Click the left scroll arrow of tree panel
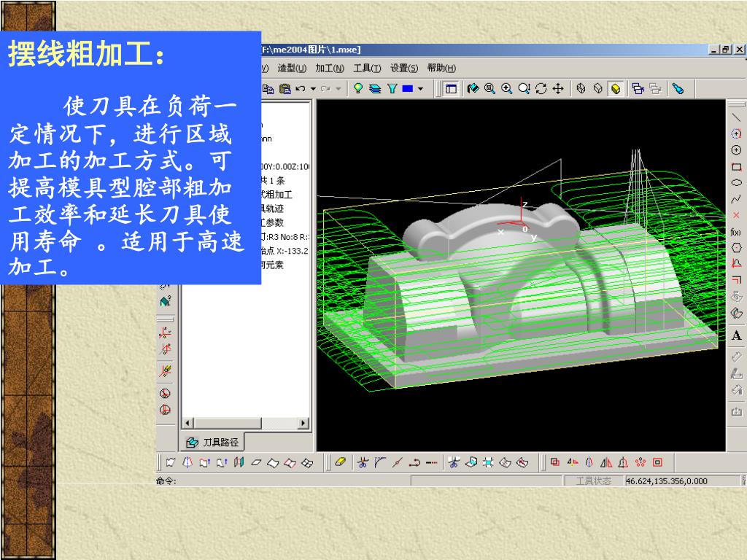 (x=187, y=423)
